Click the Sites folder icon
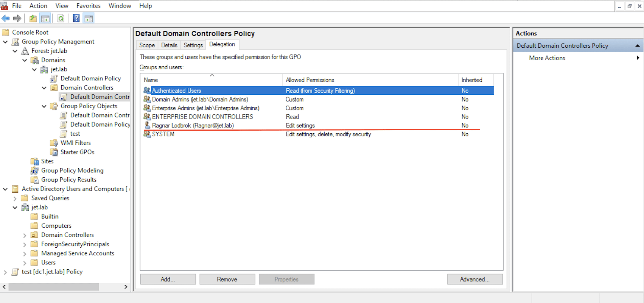Image resolution: width=644 pixels, height=303 pixels. (34, 161)
